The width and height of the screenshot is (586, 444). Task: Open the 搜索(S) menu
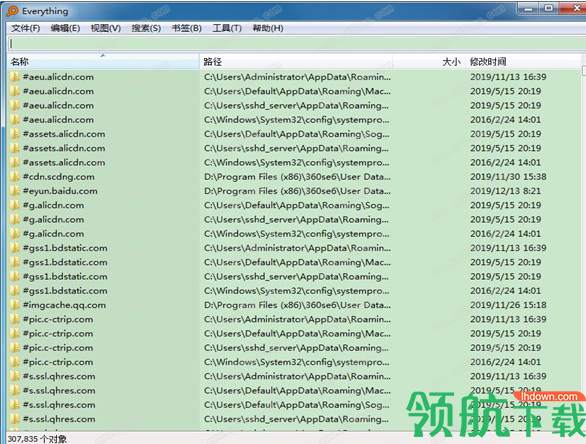(x=146, y=28)
